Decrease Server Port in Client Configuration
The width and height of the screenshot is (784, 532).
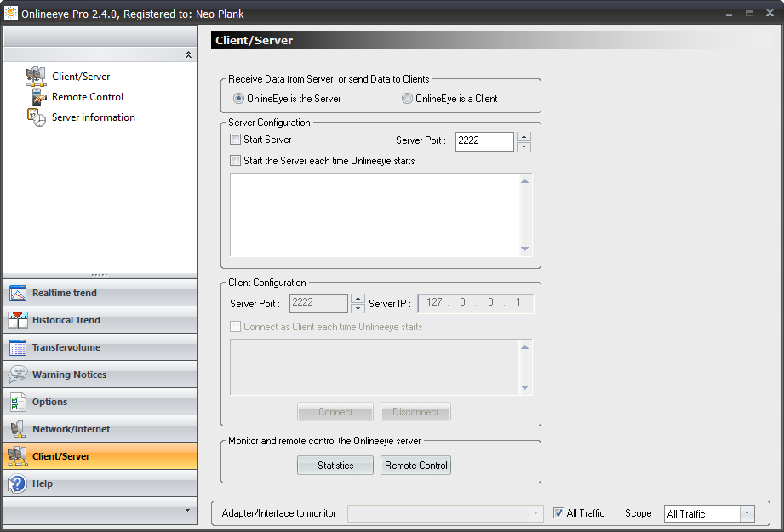[x=358, y=308]
